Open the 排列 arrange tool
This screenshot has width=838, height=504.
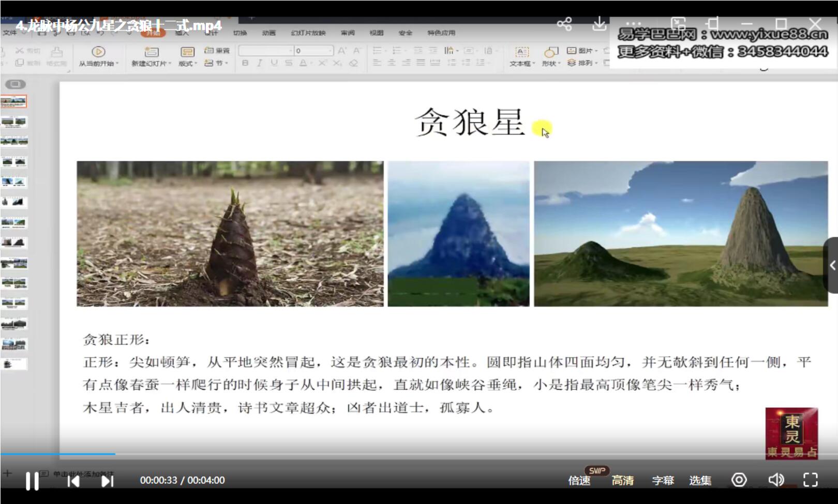583,63
